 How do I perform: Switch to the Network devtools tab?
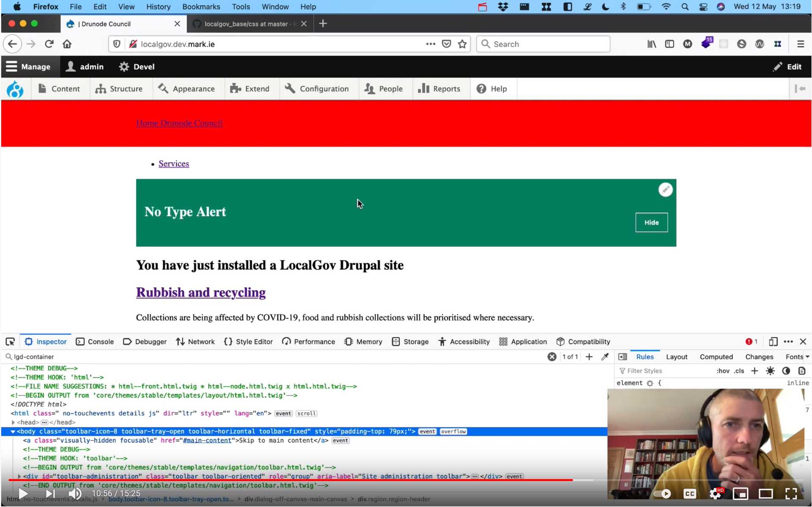pos(195,342)
